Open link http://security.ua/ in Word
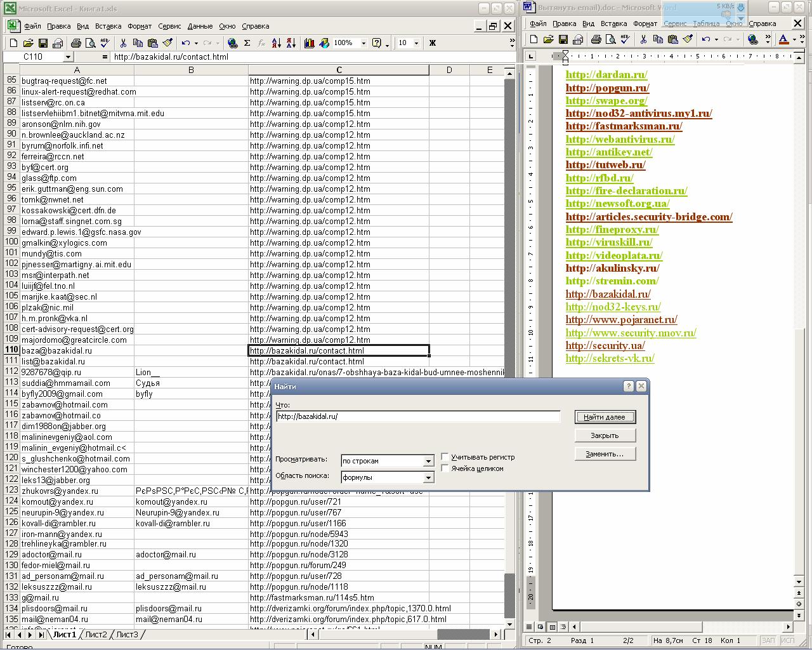Viewport: 812px width, 650px height. pyautogui.click(x=605, y=345)
